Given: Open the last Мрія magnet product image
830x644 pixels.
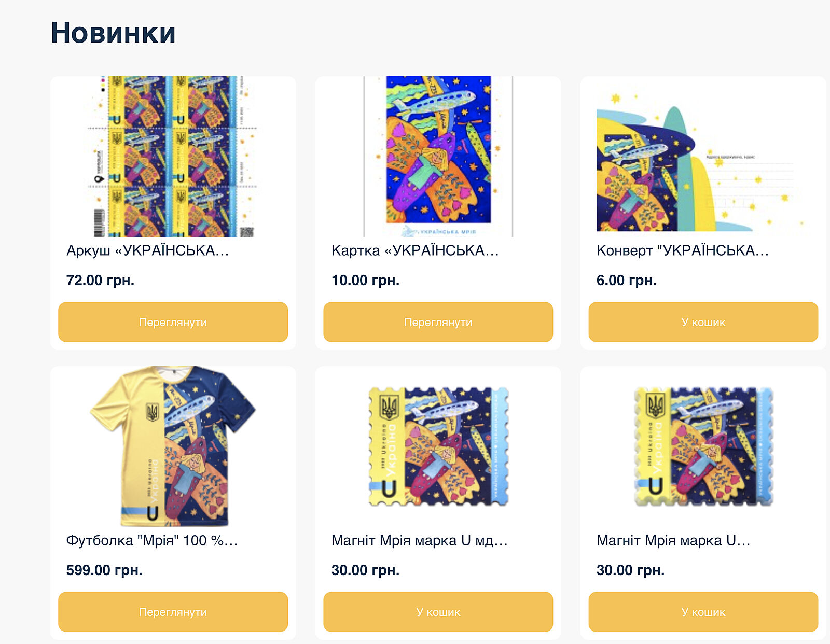Looking at the screenshot, I should click(x=703, y=446).
